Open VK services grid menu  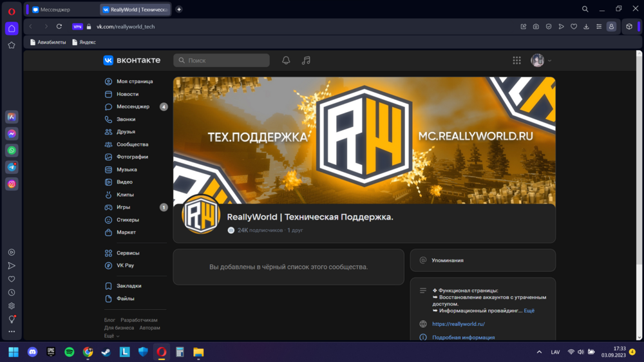516,61
